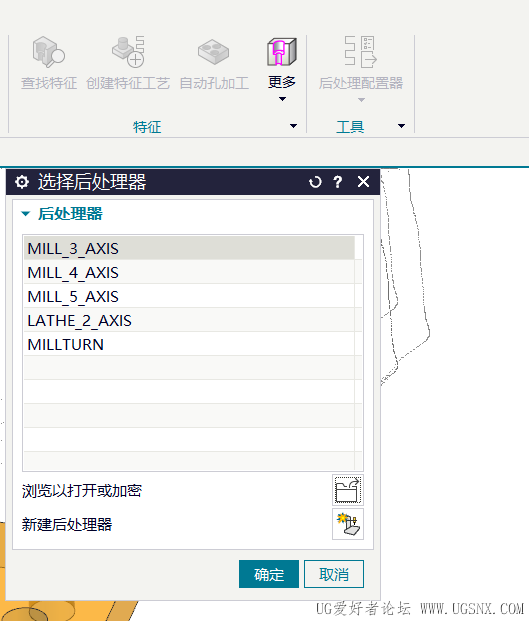Screen dimensions: 529x621
Task: Close the 选择后处理器 dialog
Action: [363, 182]
